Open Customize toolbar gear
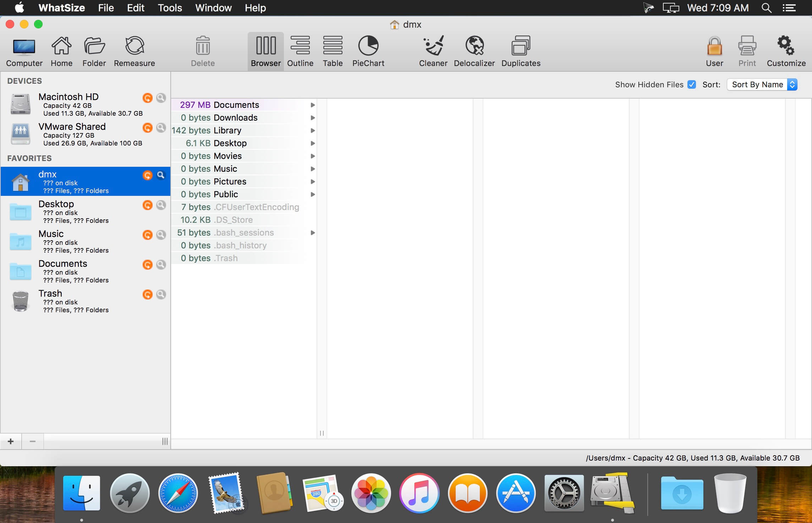812x523 pixels. pyautogui.click(x=786, y=51)
